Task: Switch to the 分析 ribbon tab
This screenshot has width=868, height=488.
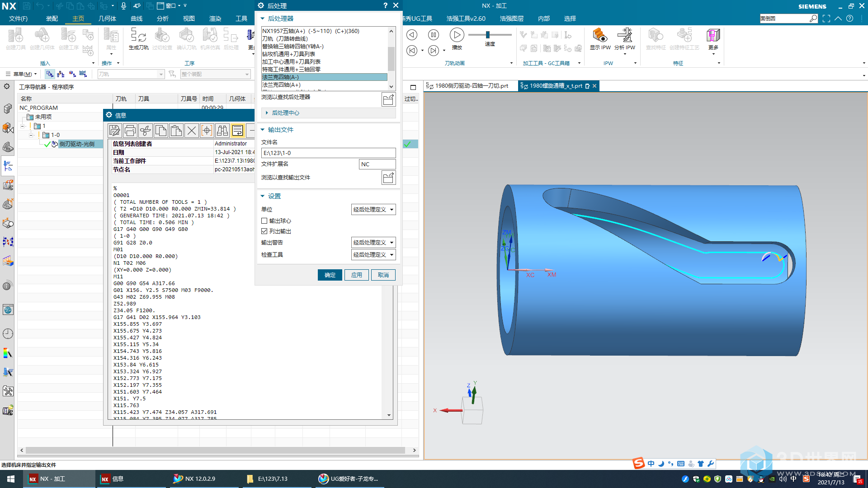Action: (163, 19)
